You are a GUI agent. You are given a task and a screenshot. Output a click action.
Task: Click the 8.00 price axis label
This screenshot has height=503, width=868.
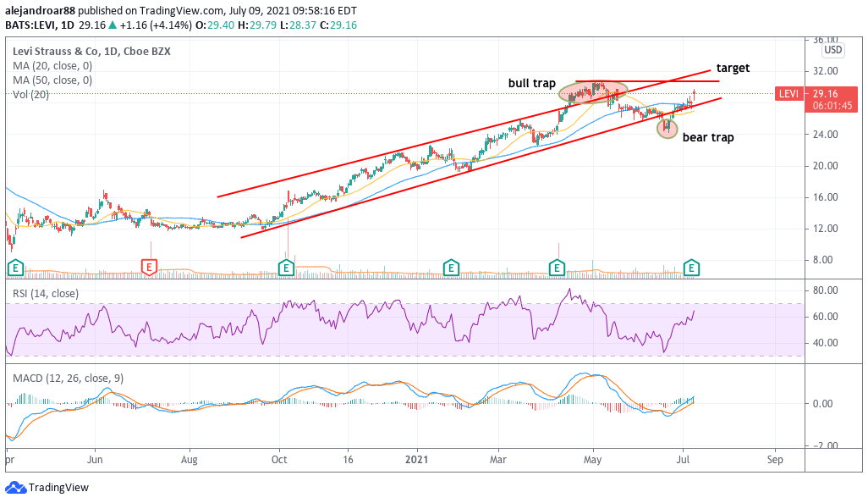point(822,259)
